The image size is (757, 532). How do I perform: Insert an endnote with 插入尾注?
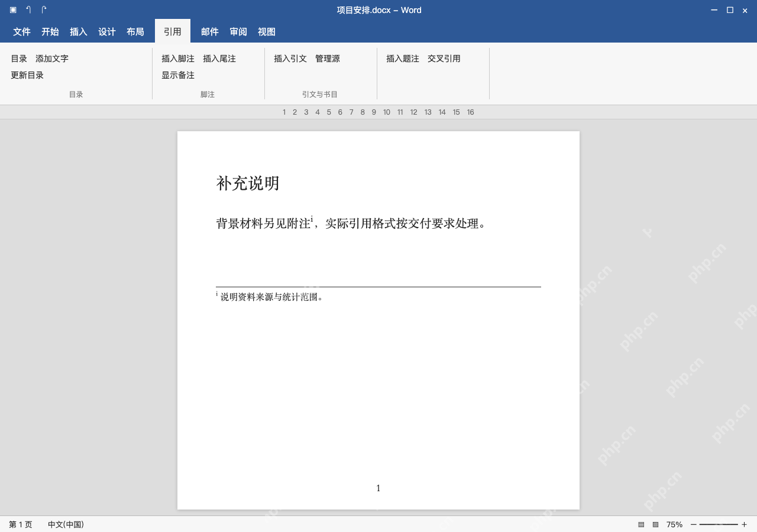(x=219, y=59)
